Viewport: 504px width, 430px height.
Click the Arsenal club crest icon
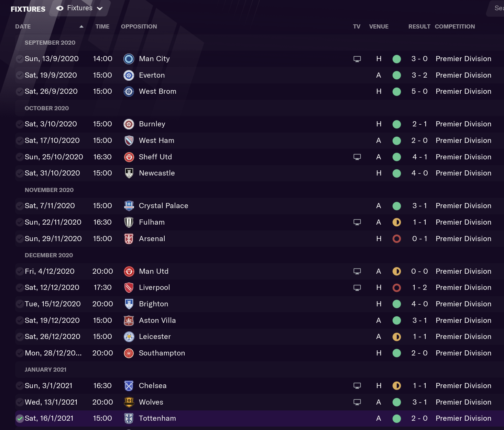click(129, 239)
